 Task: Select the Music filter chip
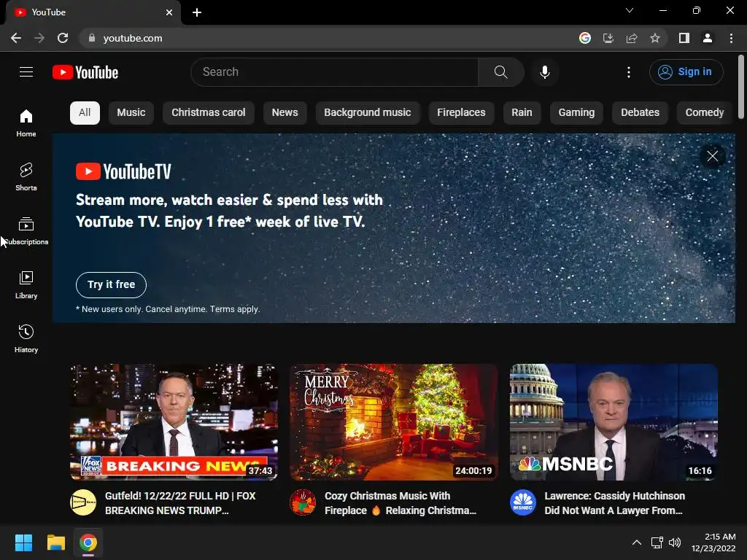pos(131,113)
